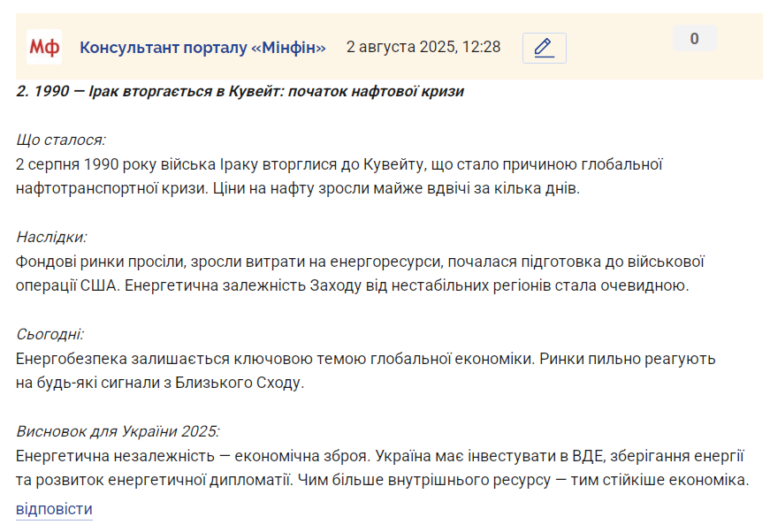This screenshot has width=770, height=532.
Task: Click the «відповісти» reply link
Action: [54, 509]
